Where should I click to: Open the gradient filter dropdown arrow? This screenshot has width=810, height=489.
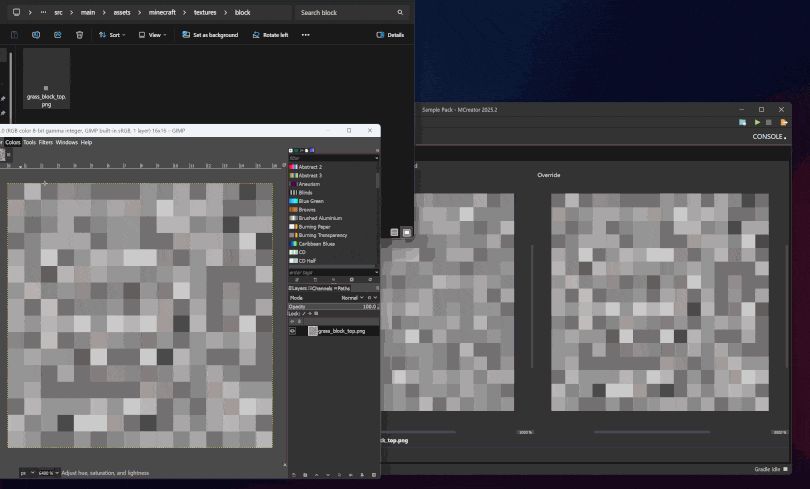[376, 158]
